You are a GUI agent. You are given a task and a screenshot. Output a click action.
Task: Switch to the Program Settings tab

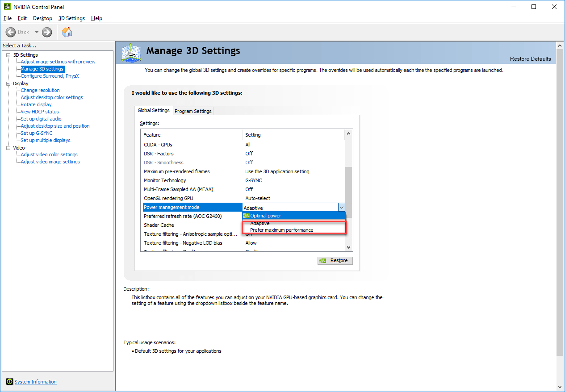(193, 111)
